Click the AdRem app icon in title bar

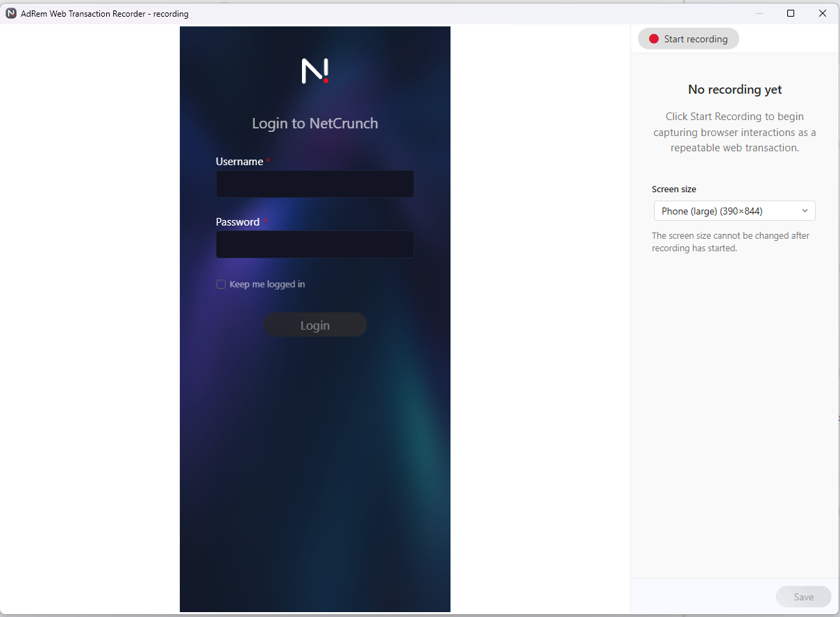pyautogui.click(x=11, y=13)
